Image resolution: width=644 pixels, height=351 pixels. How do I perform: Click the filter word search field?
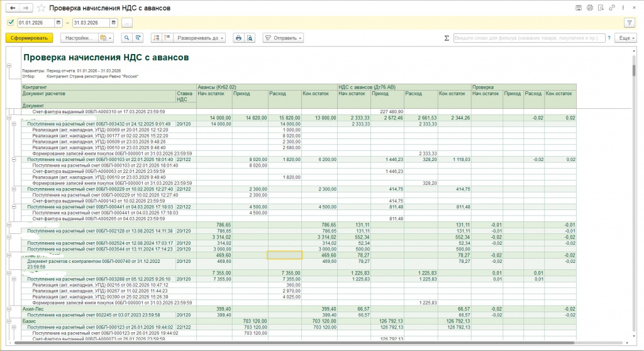[528, 38]
